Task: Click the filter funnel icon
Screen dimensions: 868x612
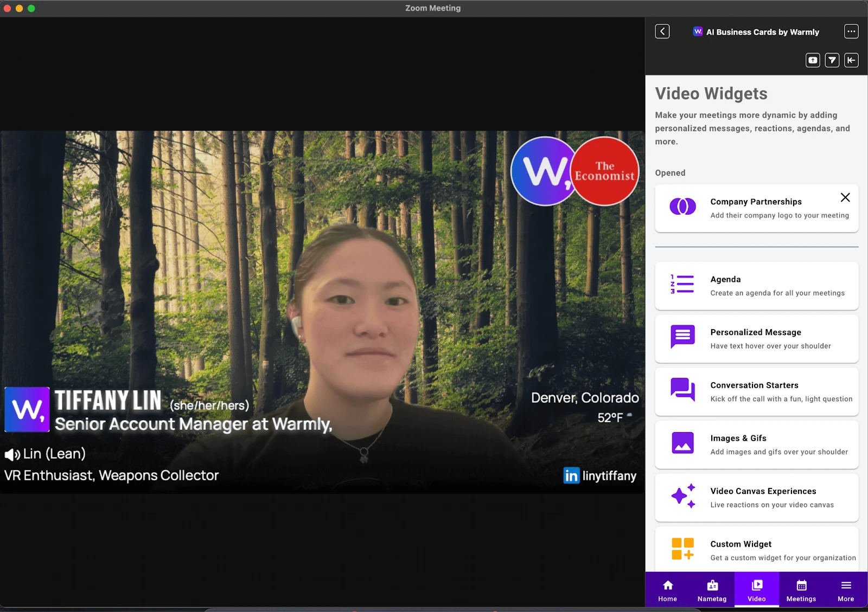Action: (x=832, y=60)
